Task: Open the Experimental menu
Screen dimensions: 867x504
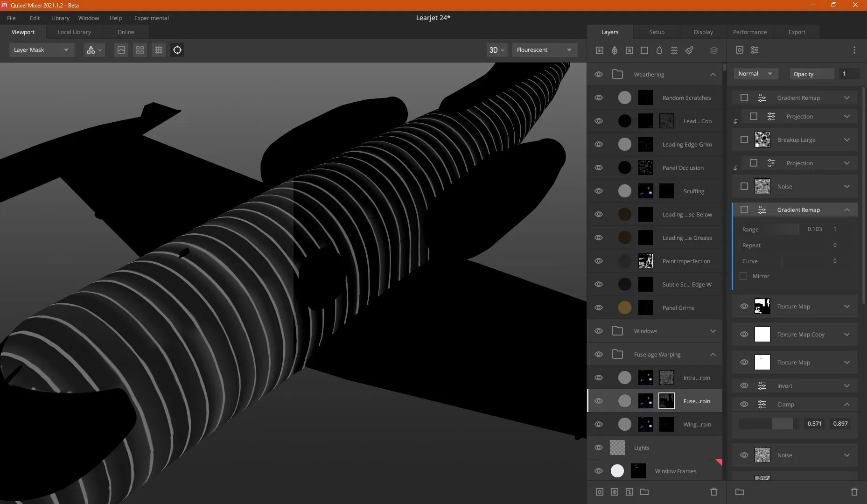Action: click(151, 18)
